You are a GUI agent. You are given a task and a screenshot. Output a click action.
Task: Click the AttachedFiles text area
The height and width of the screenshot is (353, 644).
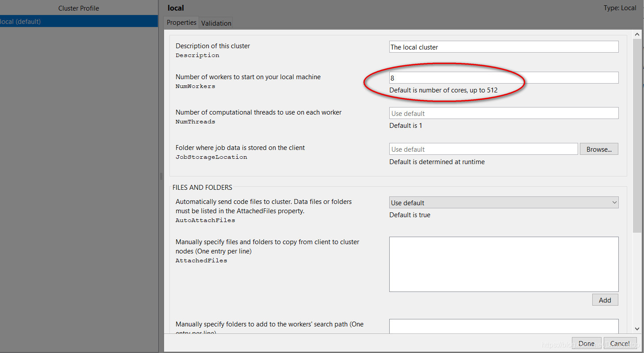[x=504, y=264]
